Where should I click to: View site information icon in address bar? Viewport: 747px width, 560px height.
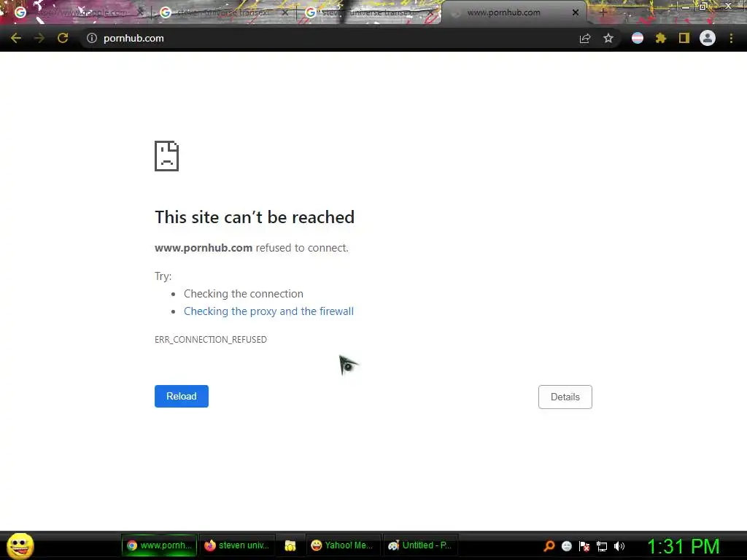pos(92,38)
